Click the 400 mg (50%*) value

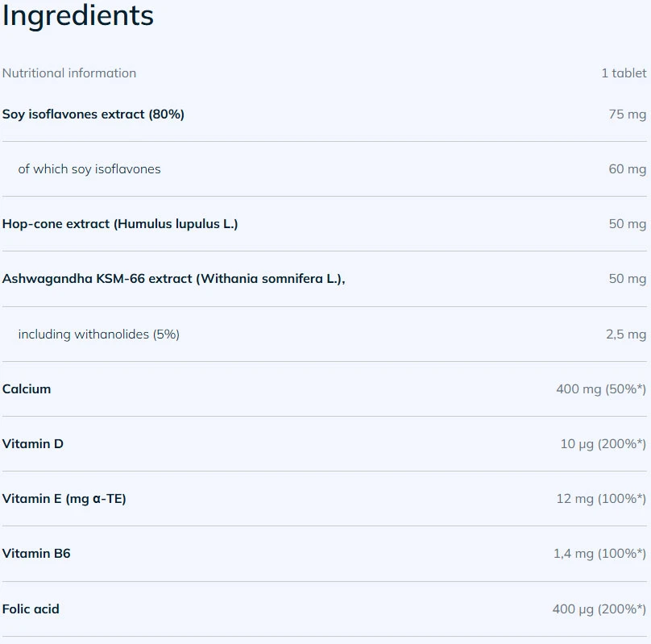point(600,389)
